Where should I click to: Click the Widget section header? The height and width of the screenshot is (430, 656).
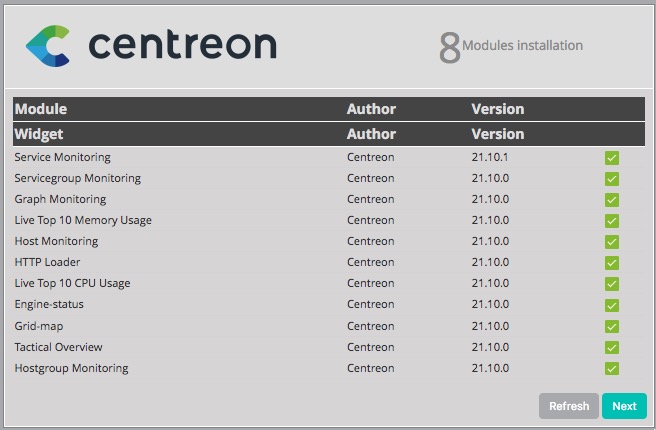coord(39,133)
